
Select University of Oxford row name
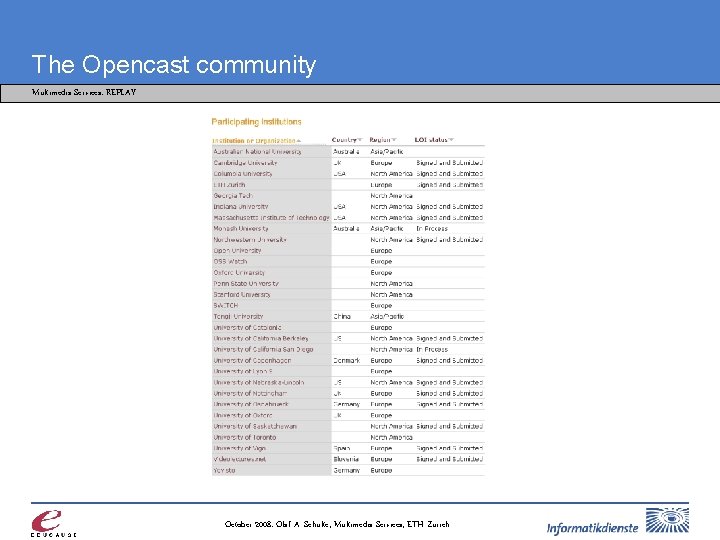point(242,415)
